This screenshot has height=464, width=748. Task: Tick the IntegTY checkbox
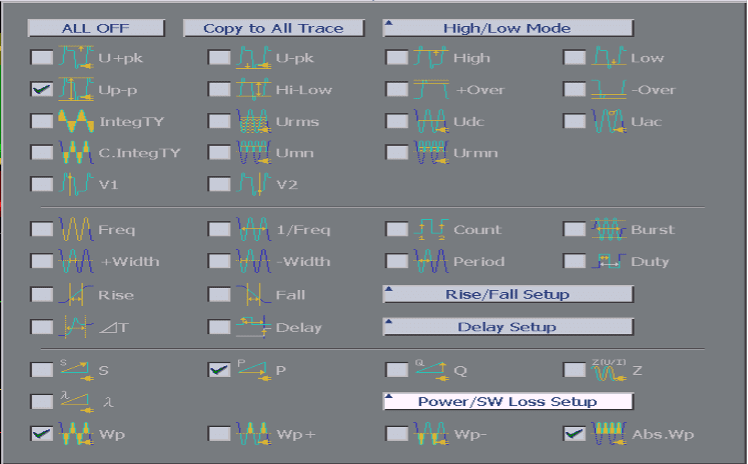41,122
